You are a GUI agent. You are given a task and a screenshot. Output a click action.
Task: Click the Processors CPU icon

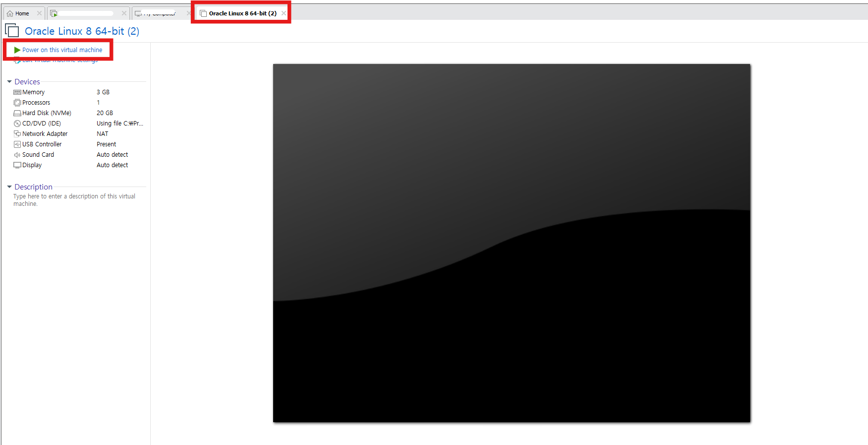[17, 103]
